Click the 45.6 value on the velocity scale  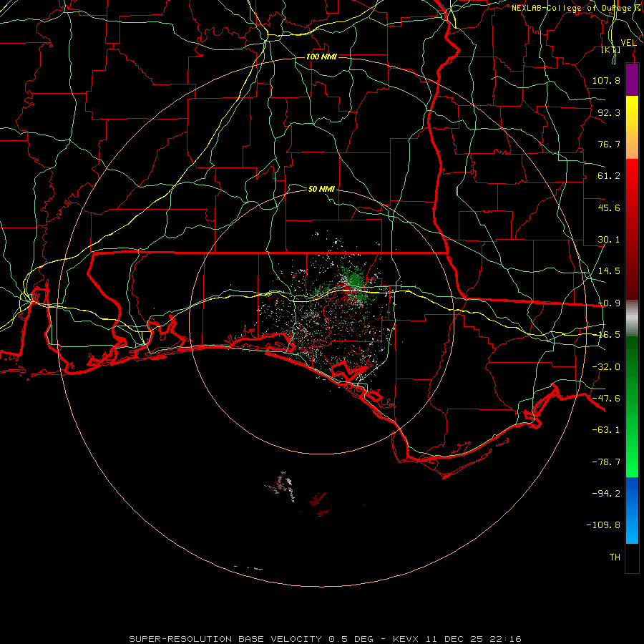609,208
